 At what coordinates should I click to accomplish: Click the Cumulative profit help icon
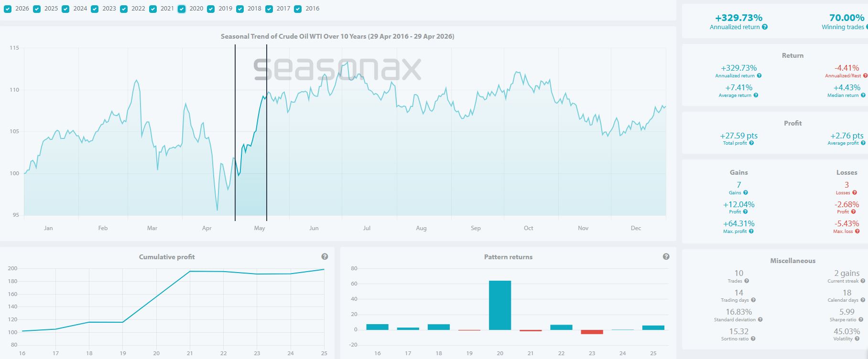coord(325,257)
